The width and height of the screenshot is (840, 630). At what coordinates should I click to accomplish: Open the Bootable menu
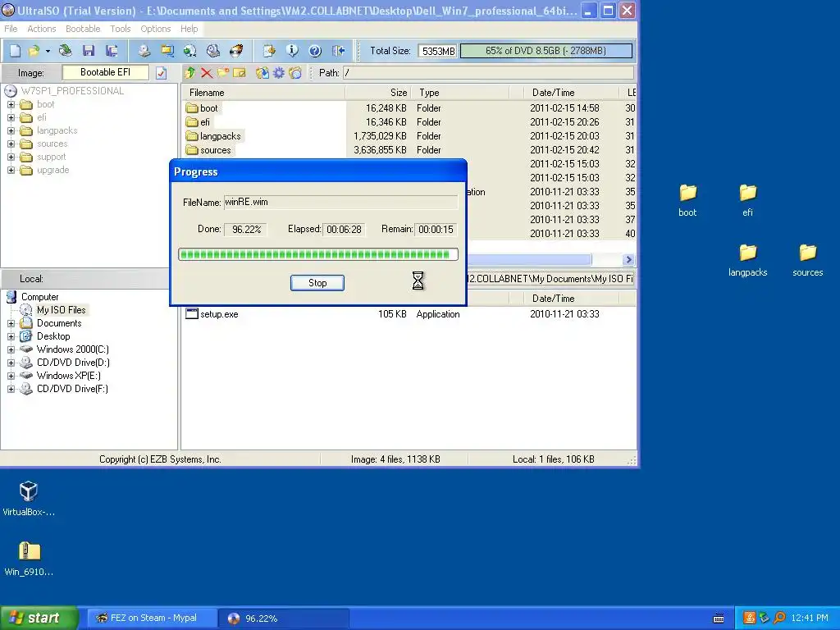tap(83, 29)
